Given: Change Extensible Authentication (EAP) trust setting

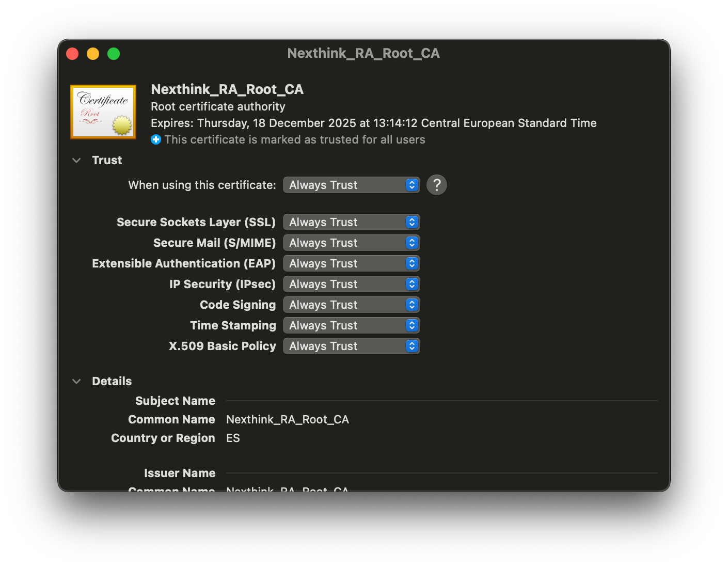Looking at the screenshot, I should 351,263.
